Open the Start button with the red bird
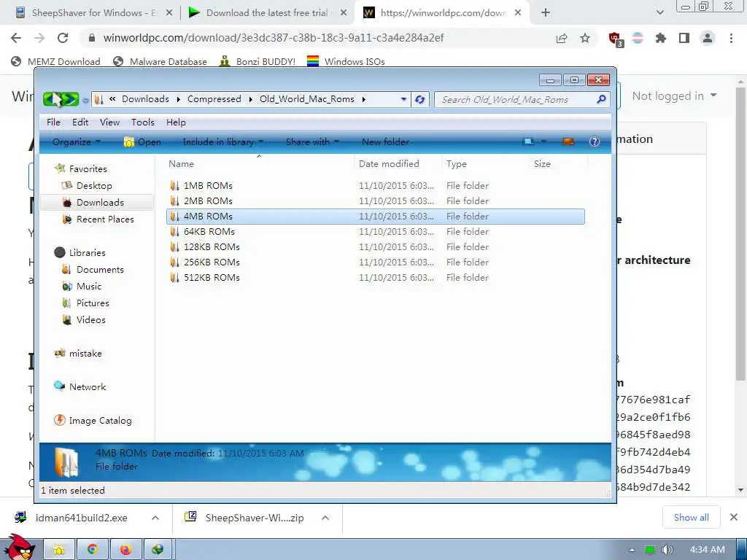Screen dimensions: 747x560 click(x=20, y=548)
